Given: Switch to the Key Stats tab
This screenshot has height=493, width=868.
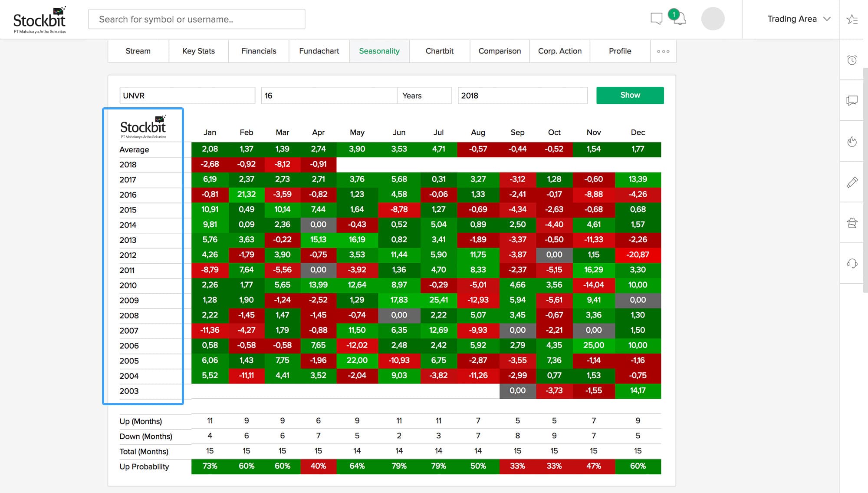Looking at the screenshot, I should [198, 51].
